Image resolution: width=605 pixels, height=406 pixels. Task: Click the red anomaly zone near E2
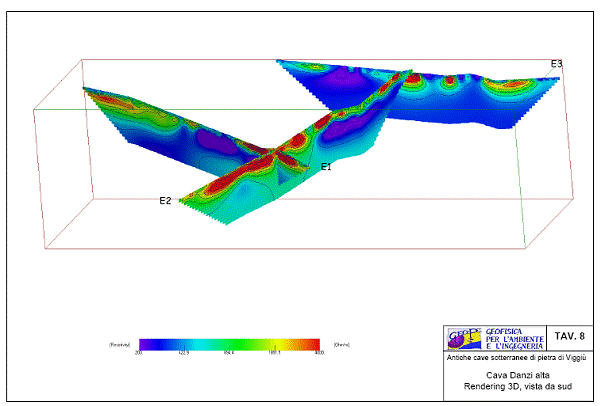220,188
